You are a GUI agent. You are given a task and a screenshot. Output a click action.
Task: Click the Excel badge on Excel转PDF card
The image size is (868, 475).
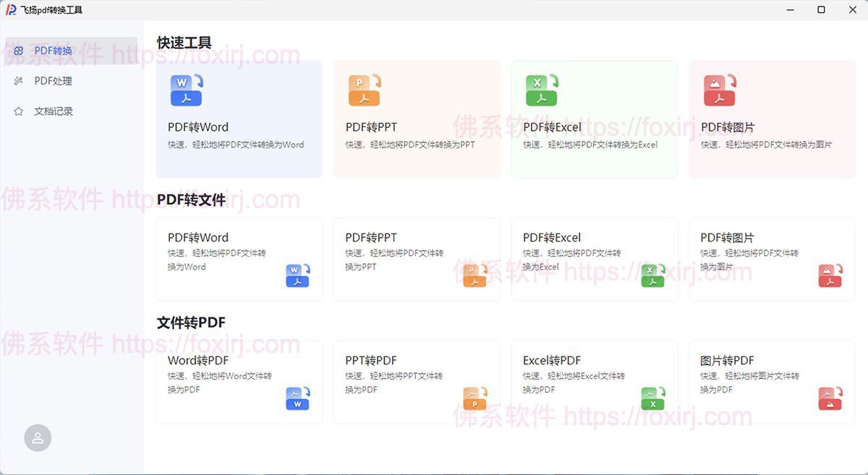click(x=652, y=398)
